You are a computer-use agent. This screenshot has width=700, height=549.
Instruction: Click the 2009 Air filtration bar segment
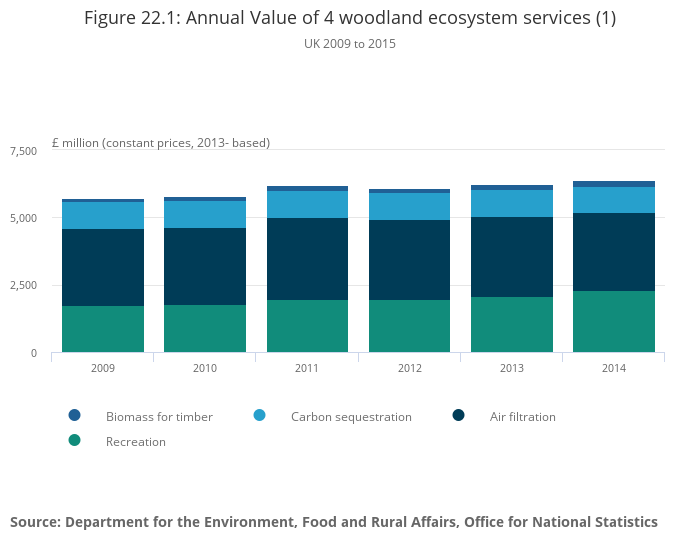pyautogui.click(x=103, y=267)
